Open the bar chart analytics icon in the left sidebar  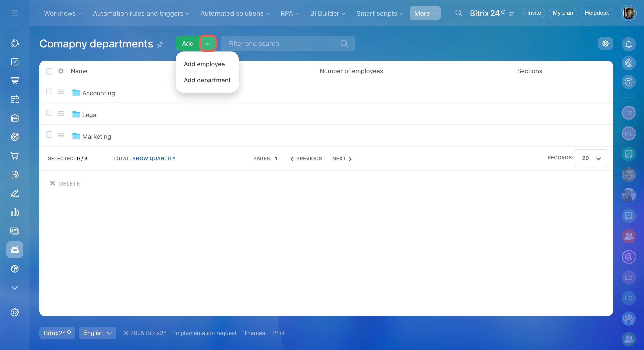point(15,212)
